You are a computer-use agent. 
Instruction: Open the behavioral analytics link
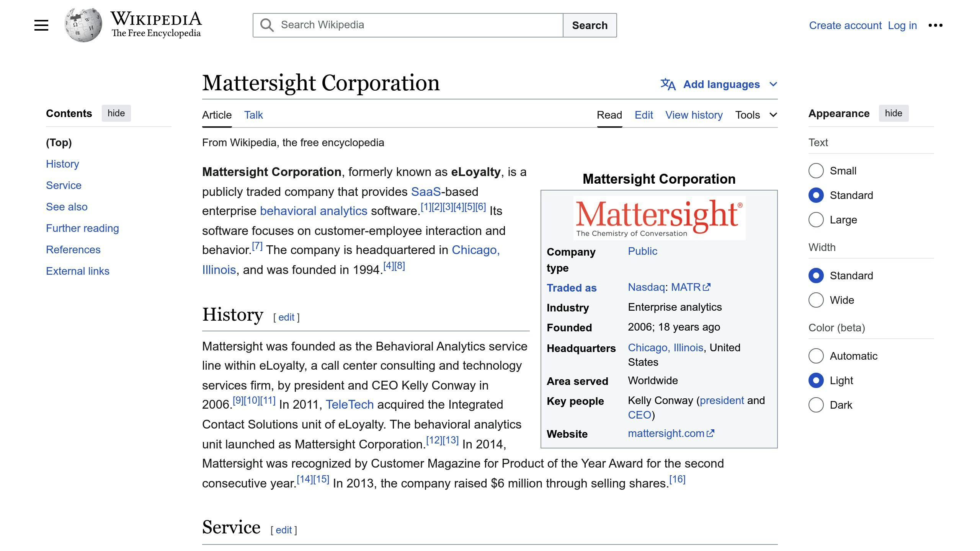click(x=314, y=211)
